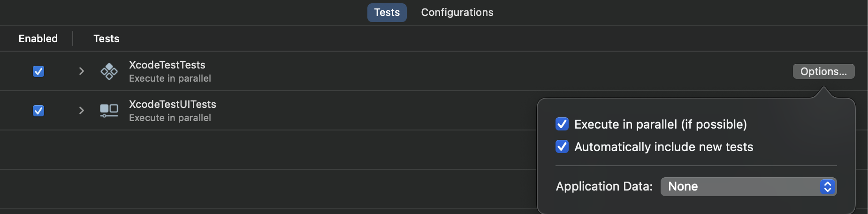
Task: Select the XcodeTestTests unit test bundle icon
Action: tap(109, 71)
